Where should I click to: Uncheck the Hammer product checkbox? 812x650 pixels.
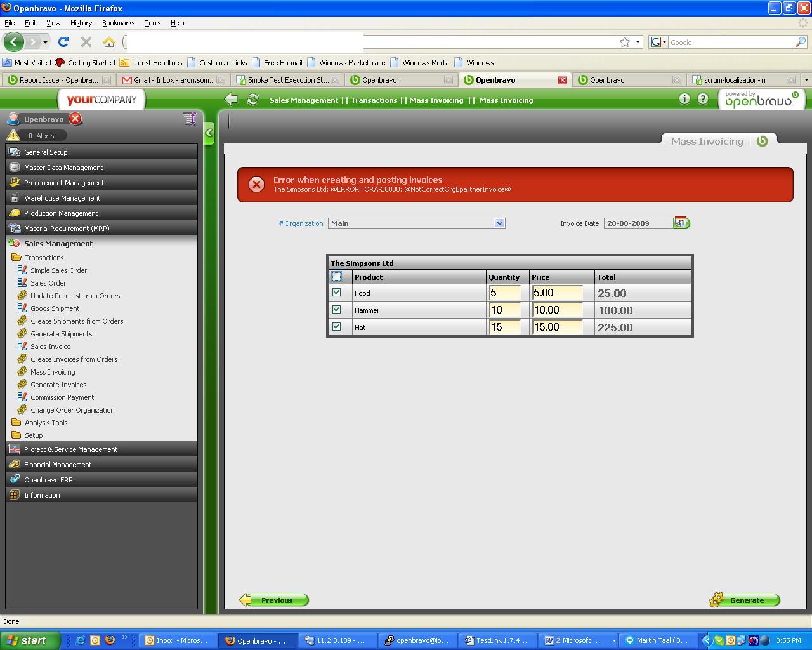click(336, 310)
